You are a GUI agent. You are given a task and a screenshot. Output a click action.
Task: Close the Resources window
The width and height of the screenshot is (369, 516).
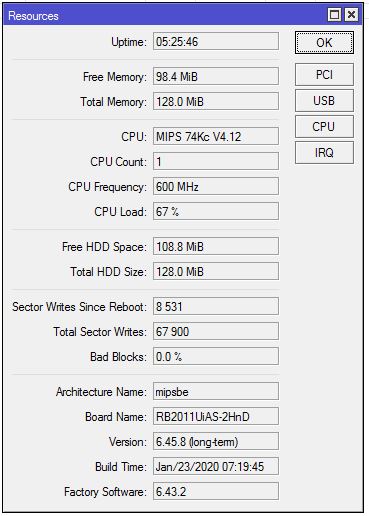(351, 15)
